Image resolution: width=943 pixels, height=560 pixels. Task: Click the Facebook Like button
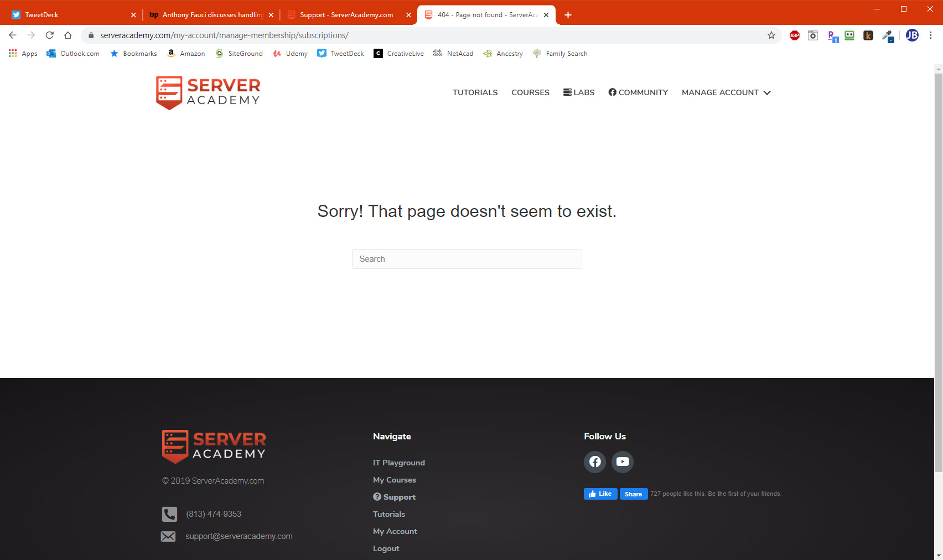click(x=600, y=494)
